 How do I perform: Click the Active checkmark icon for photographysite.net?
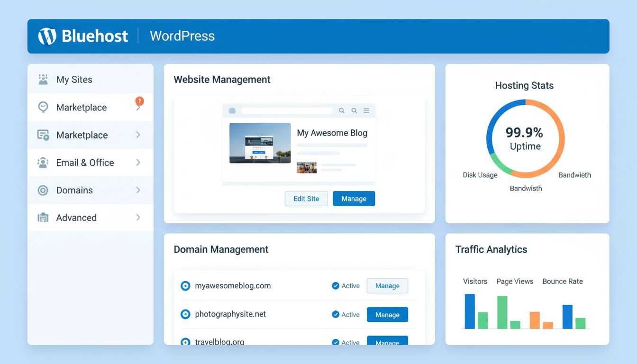pos(336,314)
